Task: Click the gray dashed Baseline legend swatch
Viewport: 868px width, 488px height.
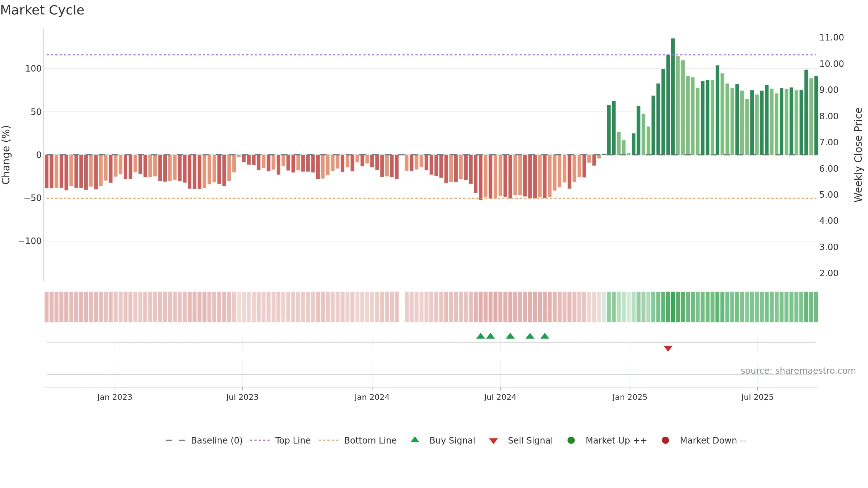Action: click(x=175, y=440)
